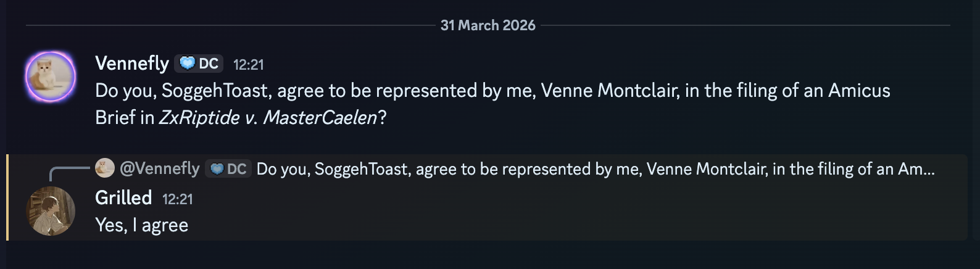Screen dimensions: 980x269
Task: Open the DC tag in the reply preview
Action: click(228, 169)
